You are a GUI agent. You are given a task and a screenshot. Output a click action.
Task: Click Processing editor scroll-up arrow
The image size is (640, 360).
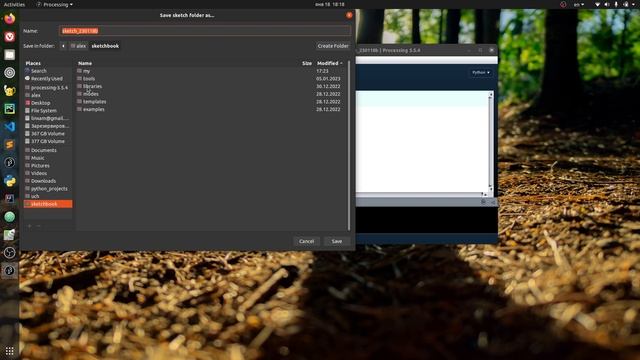pos(491,94)
